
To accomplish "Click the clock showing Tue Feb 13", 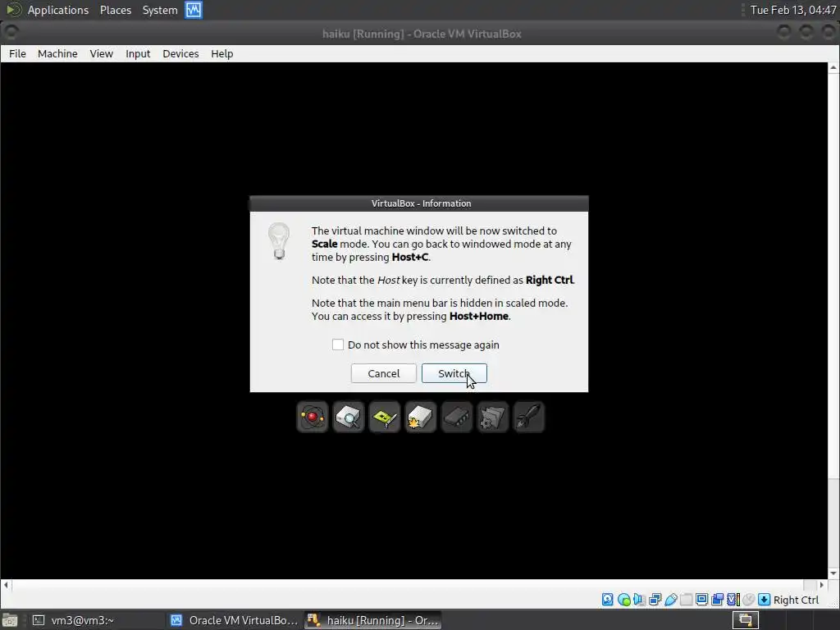I will click(x=793, y=10).
